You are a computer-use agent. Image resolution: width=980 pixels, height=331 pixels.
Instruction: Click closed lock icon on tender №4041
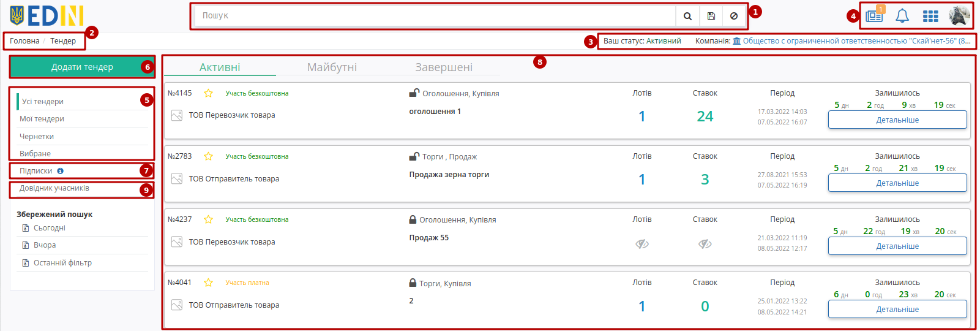click(x=413, y=283)
